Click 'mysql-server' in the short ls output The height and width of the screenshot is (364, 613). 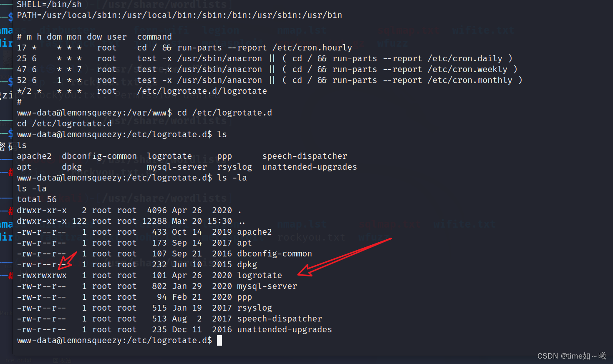[x=177, y=167]
